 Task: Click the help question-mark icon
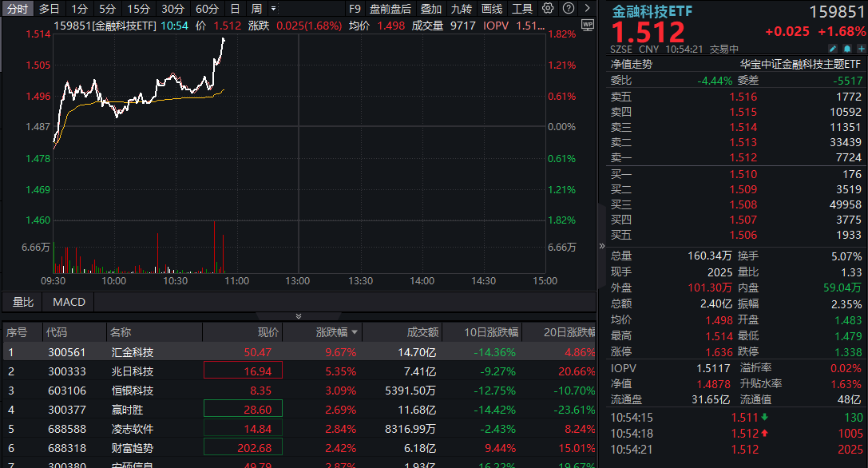point(567,9)
